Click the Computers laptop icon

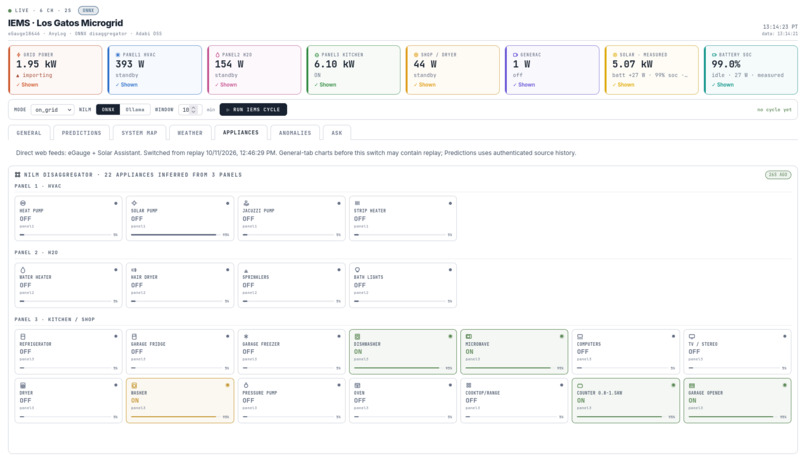pos(580,336)
